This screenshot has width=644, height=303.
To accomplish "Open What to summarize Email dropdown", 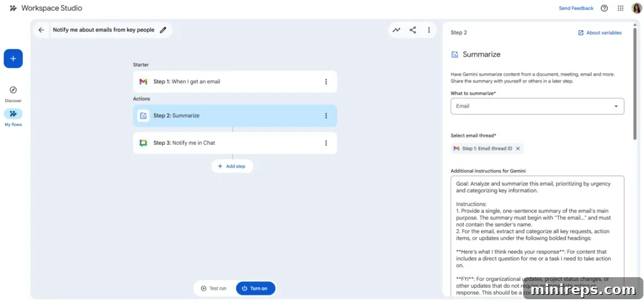I will 537,106.
